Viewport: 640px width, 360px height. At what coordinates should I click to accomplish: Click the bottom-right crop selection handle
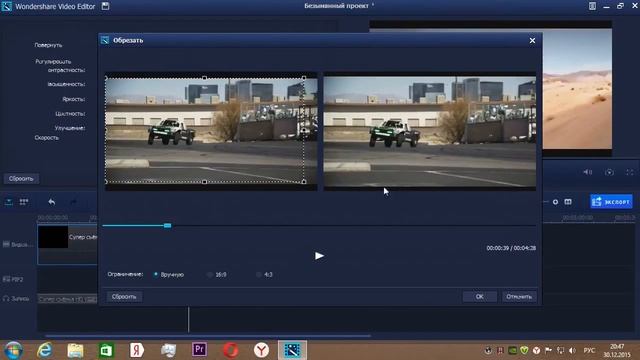coord(304,182)
